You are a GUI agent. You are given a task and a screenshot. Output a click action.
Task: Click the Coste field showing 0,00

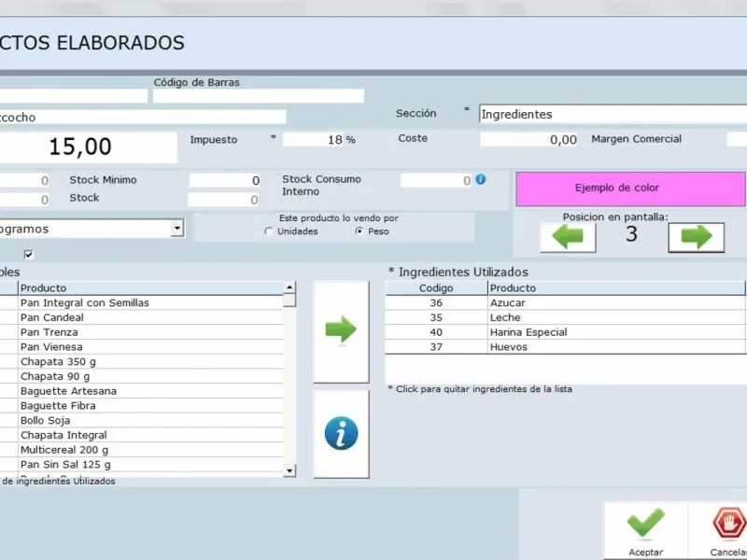529,139
